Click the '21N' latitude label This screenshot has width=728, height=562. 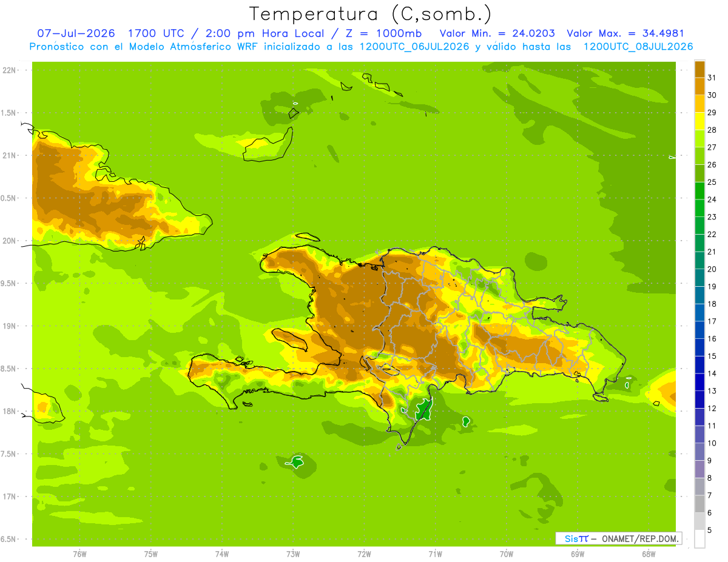[x=9, y=155]
